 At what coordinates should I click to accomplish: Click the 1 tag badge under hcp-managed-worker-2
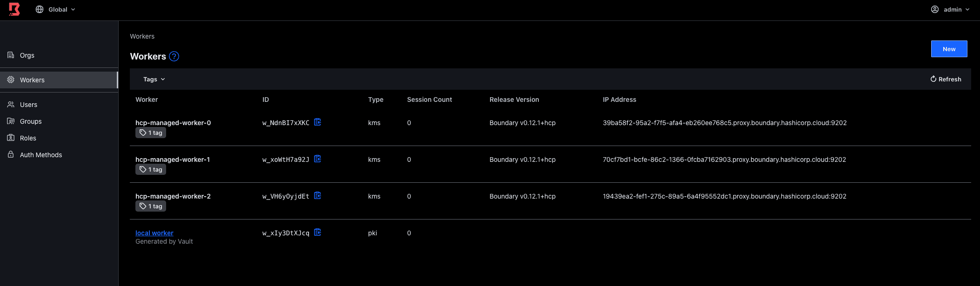pyautogui.click(x=151, y=206)
